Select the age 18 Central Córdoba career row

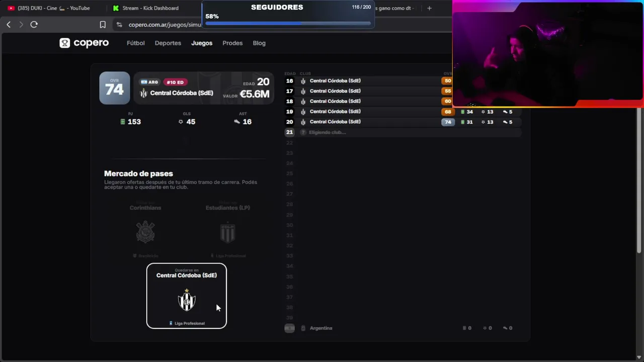coord(403,101)
